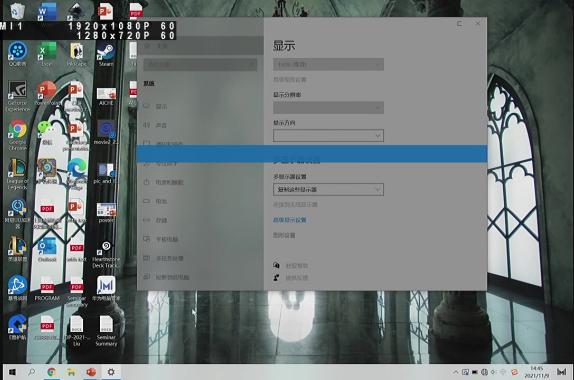
Task: Click the 高级显示设置 blue link
Action: pyautogui.click(x=290, y=220)
